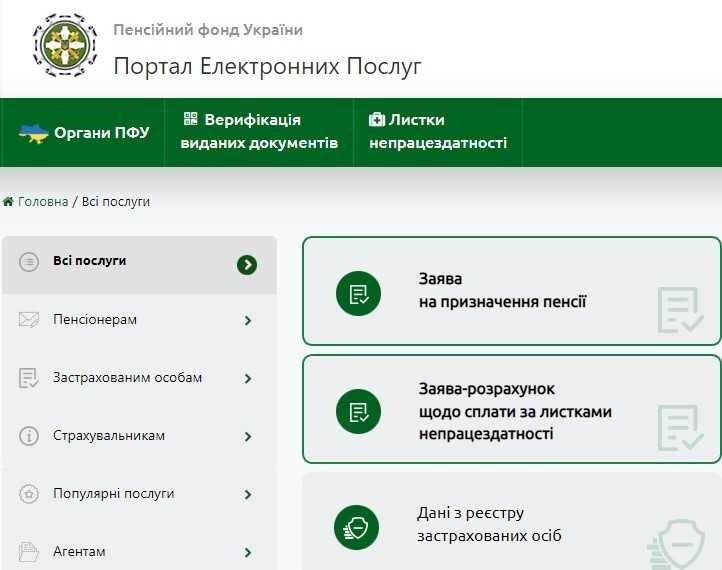Click the star icon beside Популярні послуги
722x570 pixels.
tap(29, 494)
